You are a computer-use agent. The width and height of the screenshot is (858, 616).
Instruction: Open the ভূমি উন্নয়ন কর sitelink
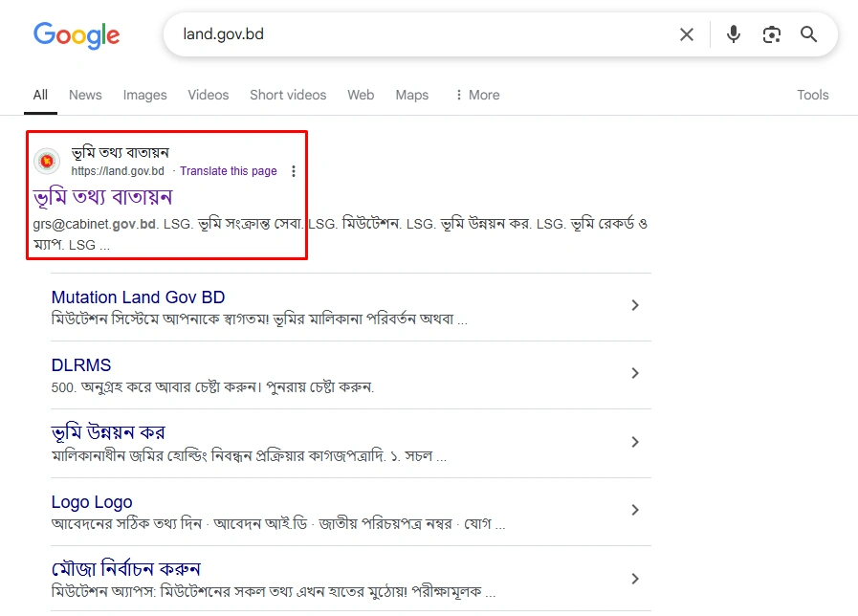pos(108,433)
